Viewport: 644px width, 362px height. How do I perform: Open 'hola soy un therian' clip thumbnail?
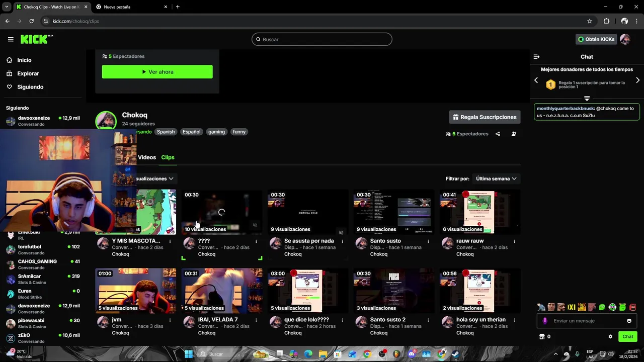tap(480, 291)
